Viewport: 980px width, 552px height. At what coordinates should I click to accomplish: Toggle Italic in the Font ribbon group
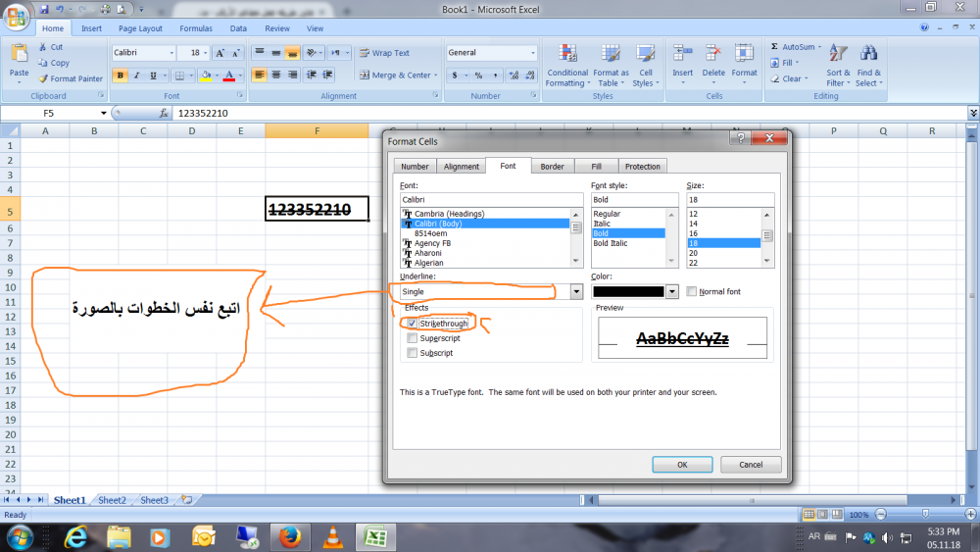pos(136,75)
